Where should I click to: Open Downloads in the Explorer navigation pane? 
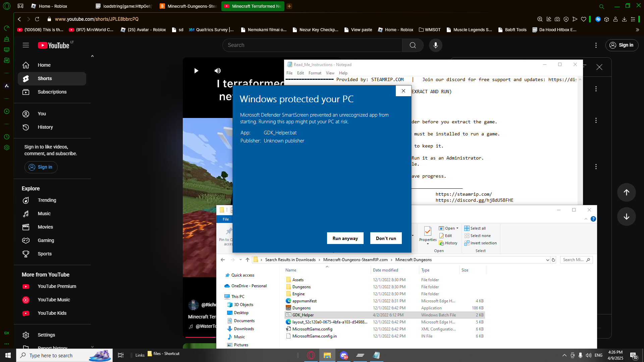click(244, 329)
